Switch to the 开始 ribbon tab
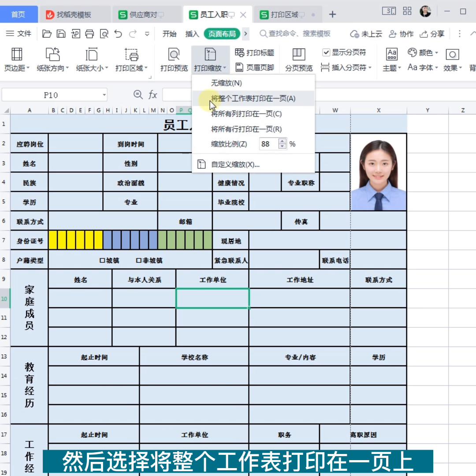Image resolution: width=476 pixels, height=476 pixels. pos(169,33)
